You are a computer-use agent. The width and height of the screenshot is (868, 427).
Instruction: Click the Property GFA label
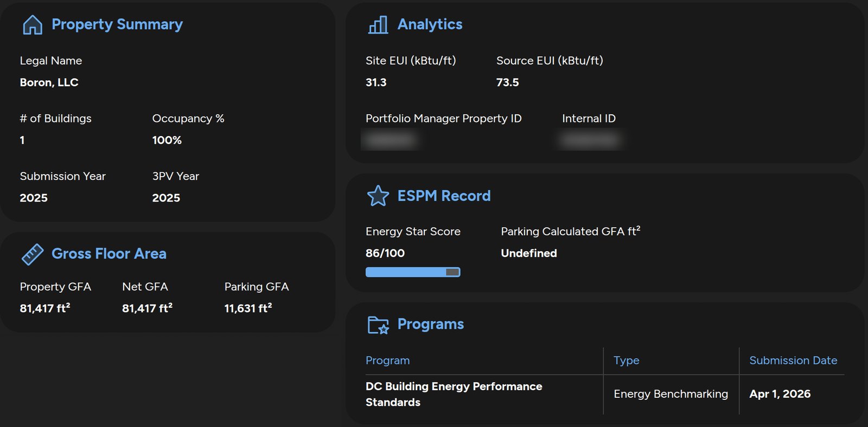point(55,287)
